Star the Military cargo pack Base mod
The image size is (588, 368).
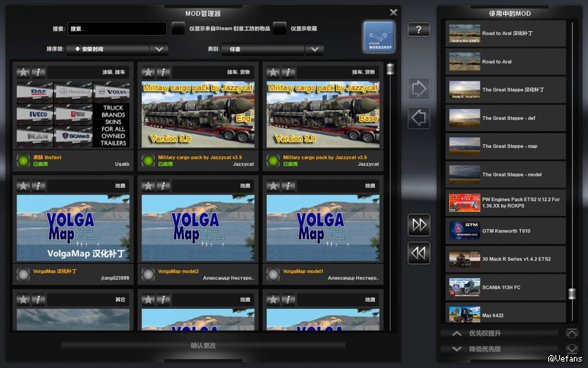[x=273, y=72]
